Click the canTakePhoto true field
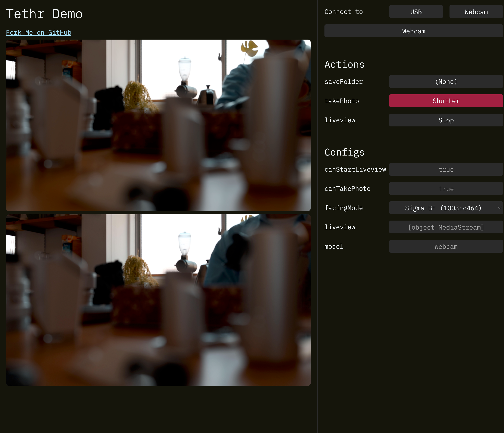 (446, 189)
